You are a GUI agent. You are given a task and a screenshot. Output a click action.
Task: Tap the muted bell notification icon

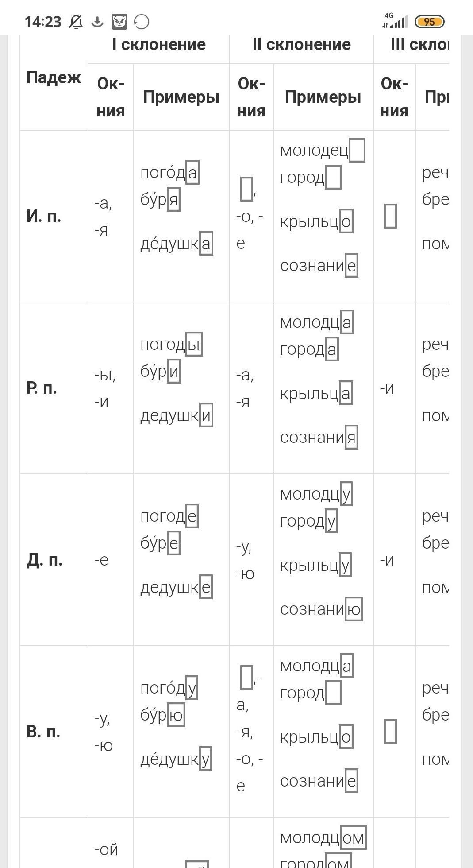pos(76,22)
